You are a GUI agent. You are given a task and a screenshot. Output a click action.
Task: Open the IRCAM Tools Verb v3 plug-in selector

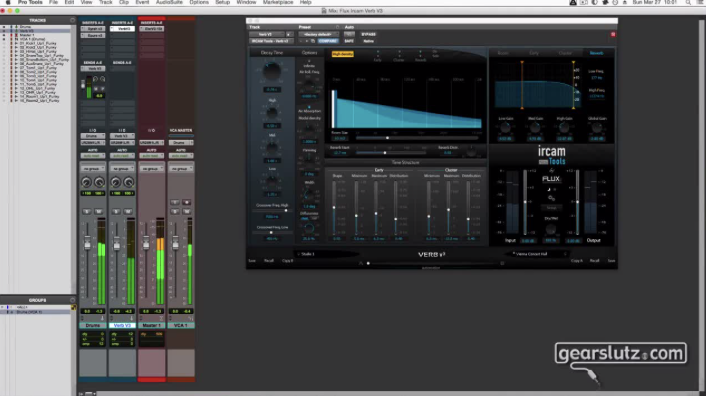click(x=272, y=41)
